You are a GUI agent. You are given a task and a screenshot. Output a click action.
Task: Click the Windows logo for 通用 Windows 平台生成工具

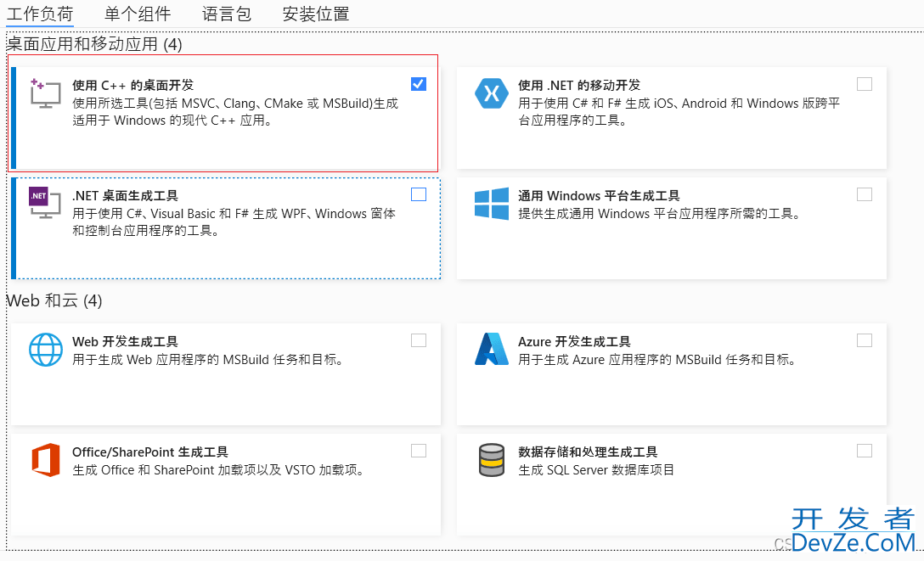[492, 204]
